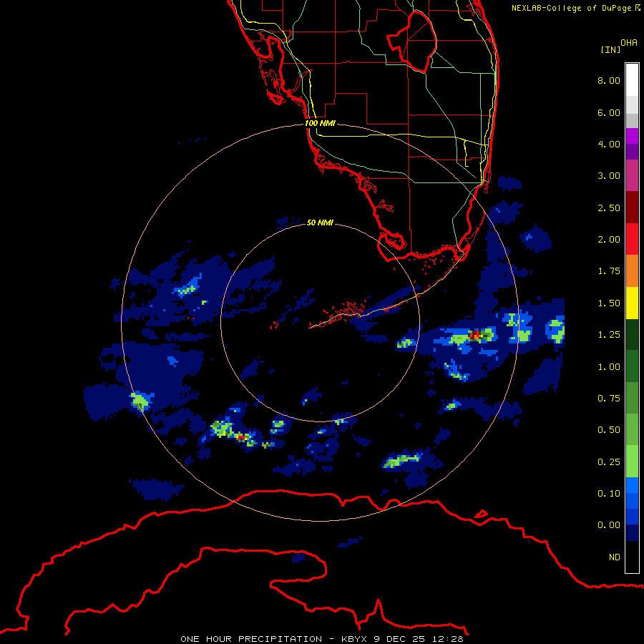The height and width of the screenshot is (644, 644).
Task: Click the 1.25 legend value
Action: pos(609,335)
